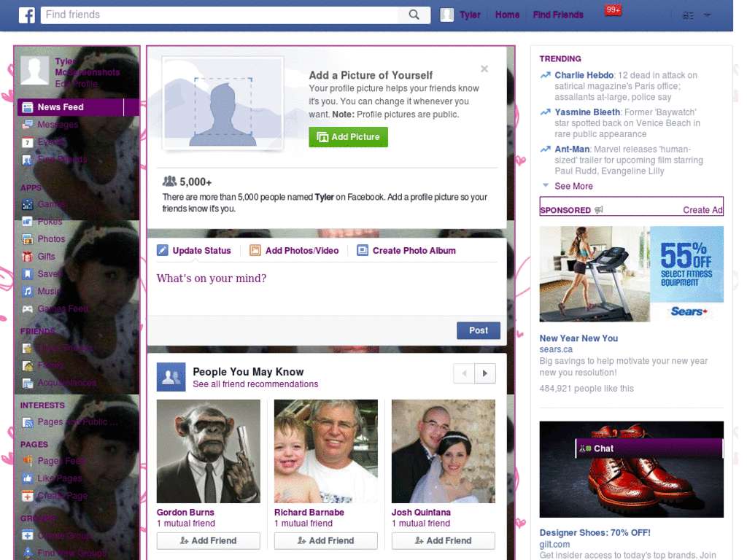Open Josh Quintana name link

[421, 513]
